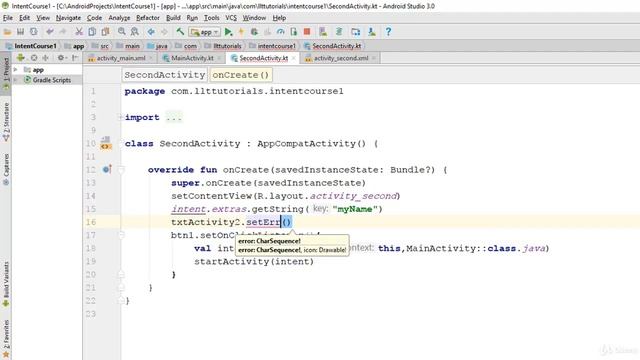The height and width of the screenshot is (360, 640).
Task: Click the Replace toolbar icon
Action: 134,32
